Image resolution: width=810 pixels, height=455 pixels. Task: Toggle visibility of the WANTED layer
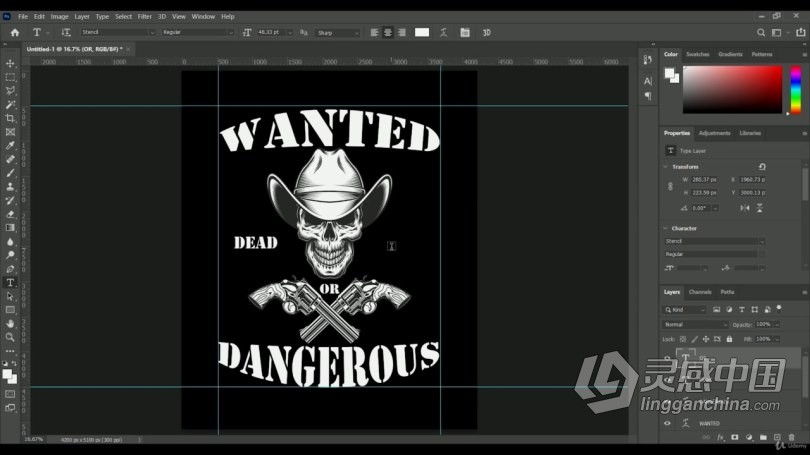tap(667, 423)
